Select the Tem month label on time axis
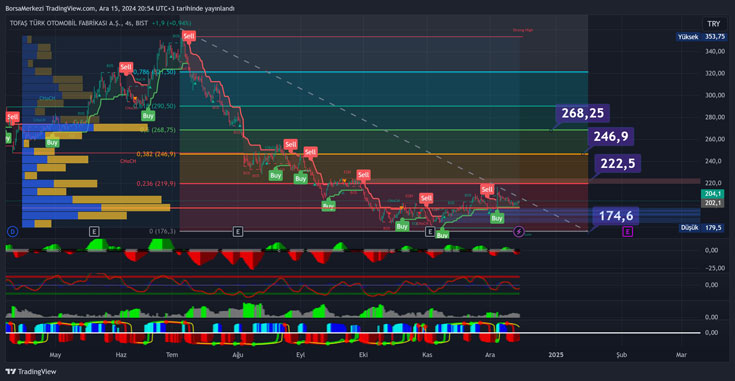Image resolution: width=735 pixels, height=381 pixels. pos(172,355)
